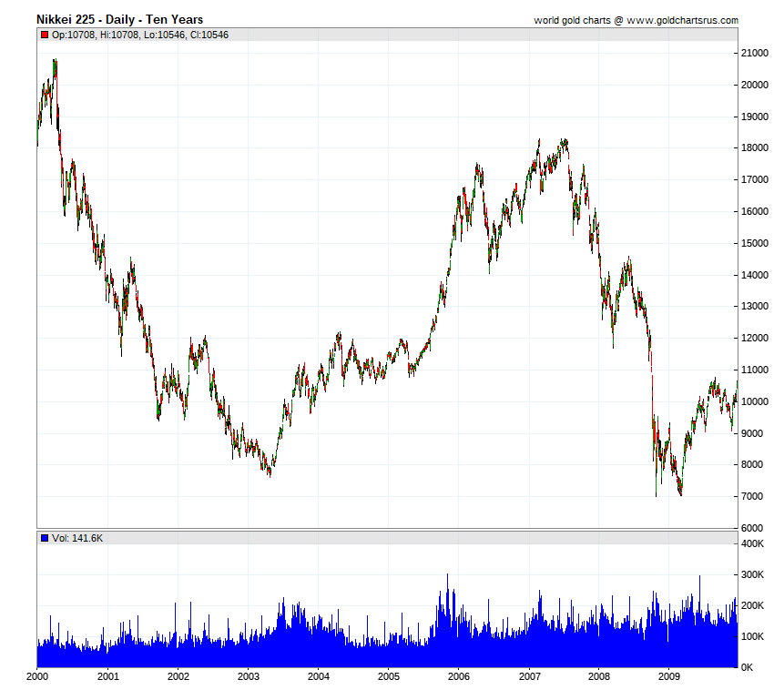
Task: Click the 'world gold charts @ www.goldchartsrus.com' credit text
Action: [636, 20]
